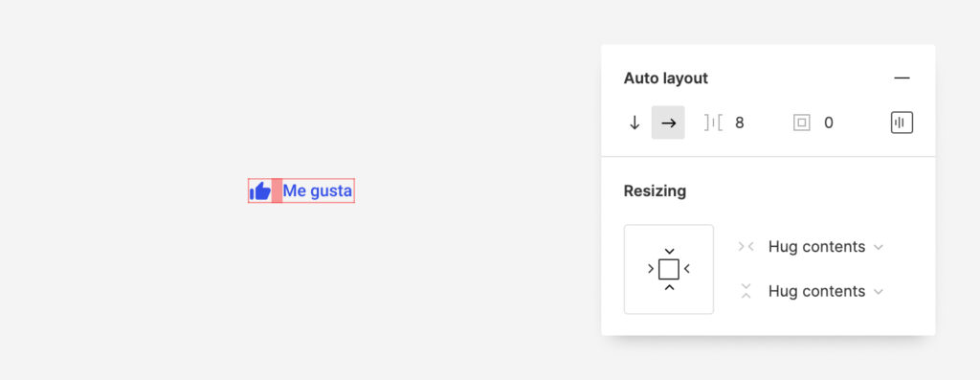Select the thumbs-up icon on canvas
The height and width of the screenshot is (380, 980).
coord(260,190)
